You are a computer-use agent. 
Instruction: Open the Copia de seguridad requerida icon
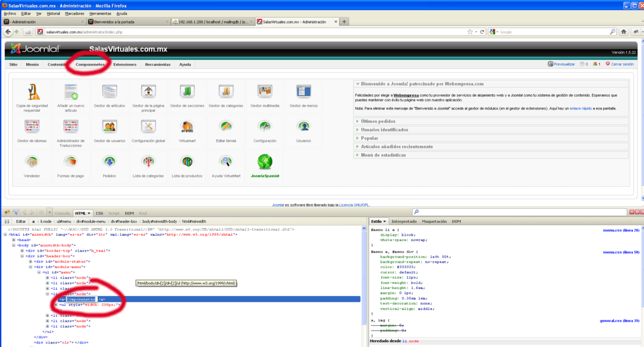pos(32,92)
